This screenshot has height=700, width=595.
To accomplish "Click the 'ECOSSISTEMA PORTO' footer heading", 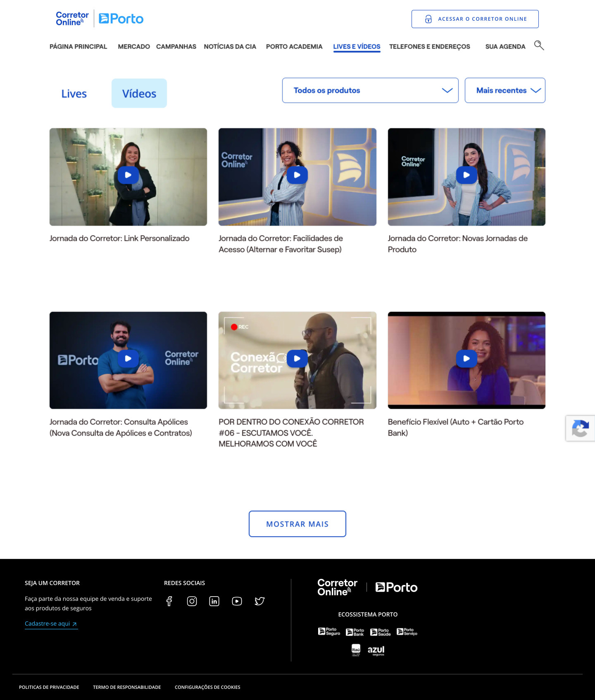I will pyautogui.click(x=368, y=614).
